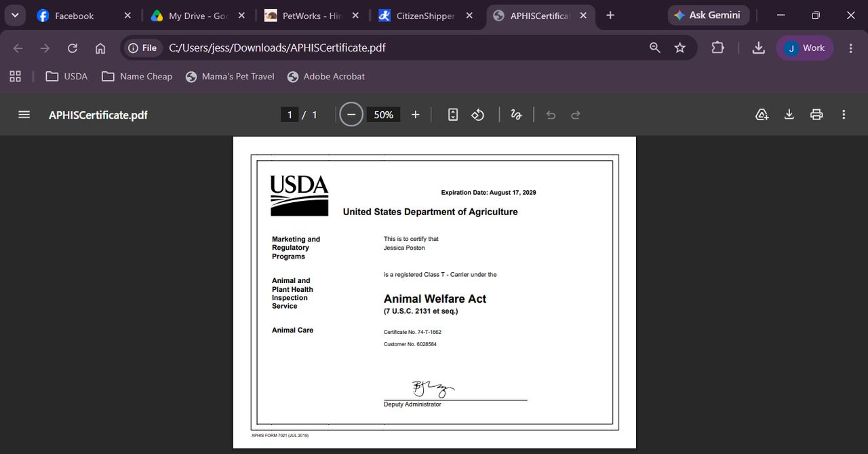Show browser downloads

tap(759, 48)
